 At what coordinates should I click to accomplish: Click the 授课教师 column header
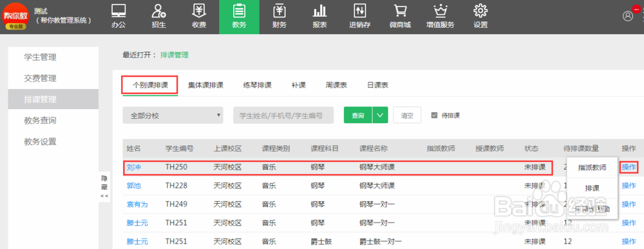[x=489, y=148]
